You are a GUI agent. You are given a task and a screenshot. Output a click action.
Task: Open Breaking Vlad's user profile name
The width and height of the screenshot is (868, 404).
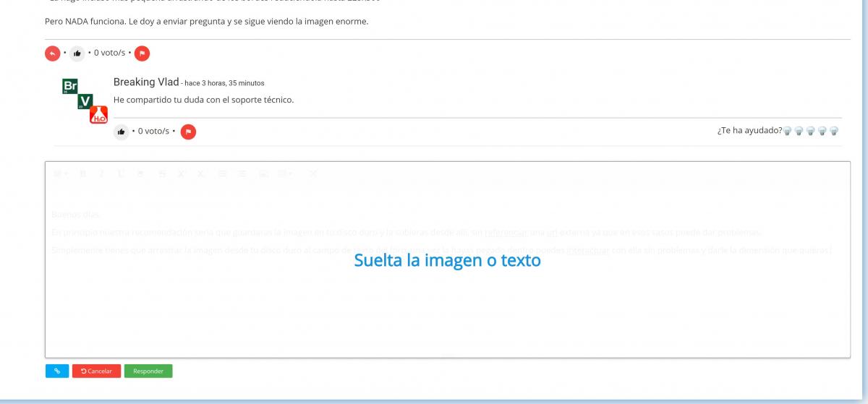[x=145, y=82]
